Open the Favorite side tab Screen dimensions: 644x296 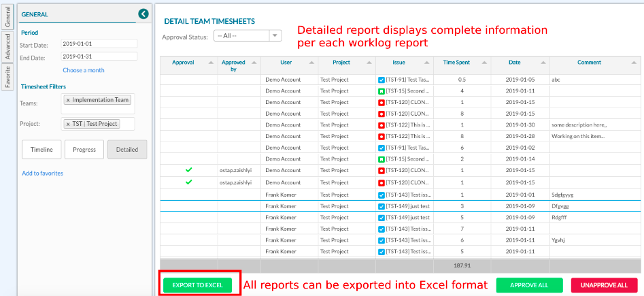coord(8,77)
